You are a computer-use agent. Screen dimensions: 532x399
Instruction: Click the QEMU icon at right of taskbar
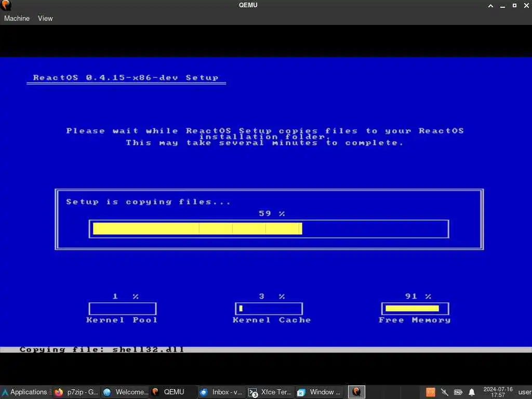click(356, 392)
